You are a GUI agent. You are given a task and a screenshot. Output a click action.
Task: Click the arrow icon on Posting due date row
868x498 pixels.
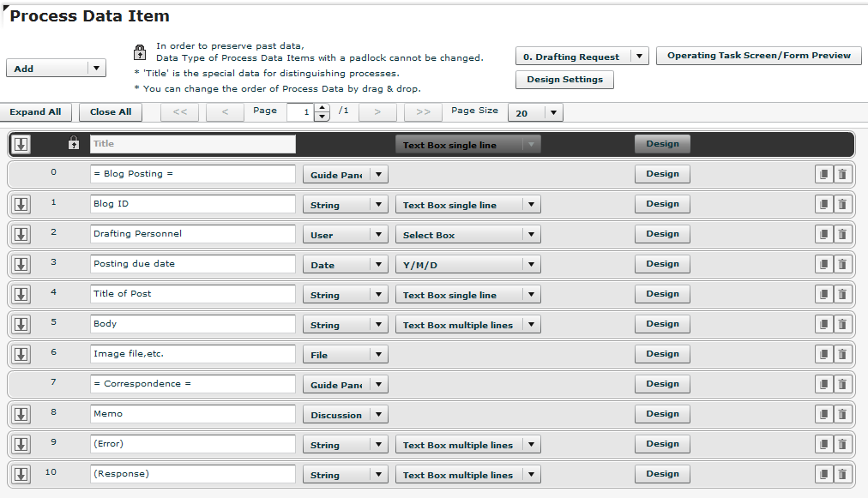point(21,264)
